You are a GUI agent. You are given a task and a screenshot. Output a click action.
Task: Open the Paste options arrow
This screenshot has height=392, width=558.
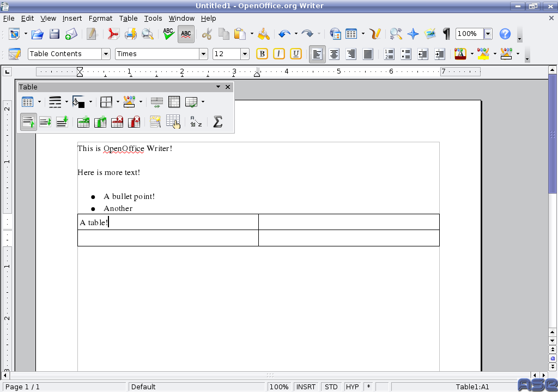[x=252, y=34]
